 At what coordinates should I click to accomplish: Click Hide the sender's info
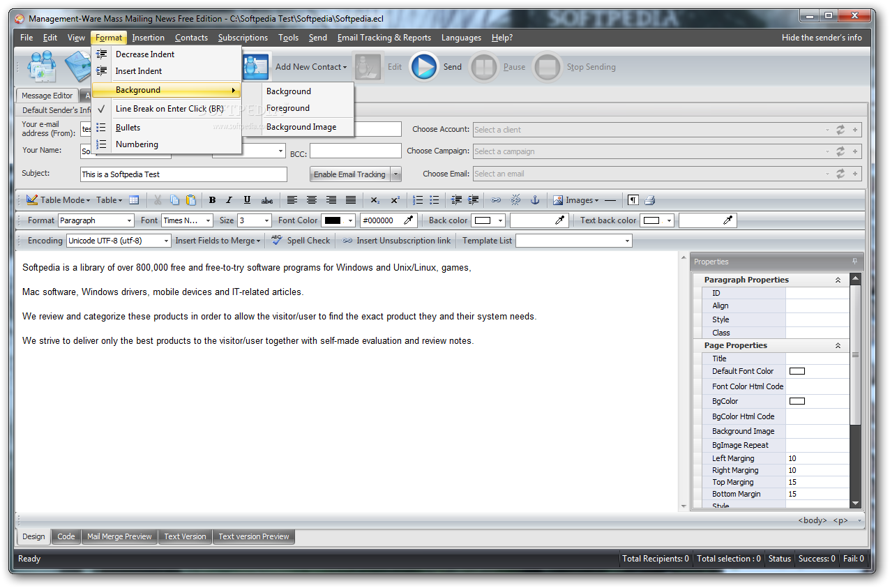822,38
